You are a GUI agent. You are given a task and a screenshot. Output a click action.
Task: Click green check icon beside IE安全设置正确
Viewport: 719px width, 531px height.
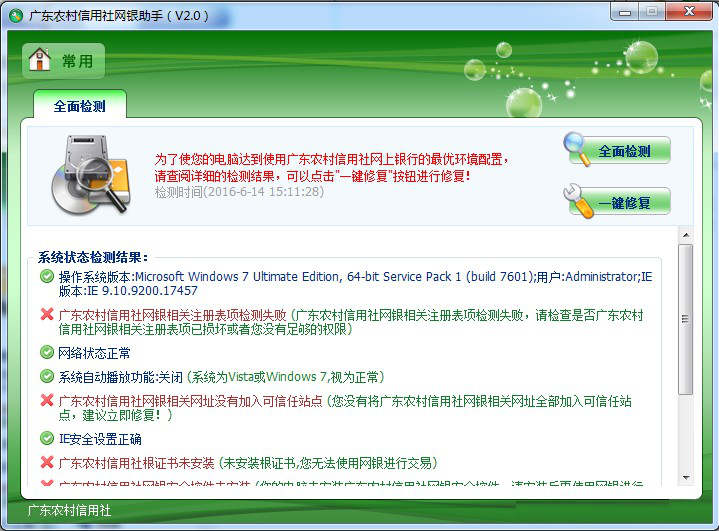[47, 438]
